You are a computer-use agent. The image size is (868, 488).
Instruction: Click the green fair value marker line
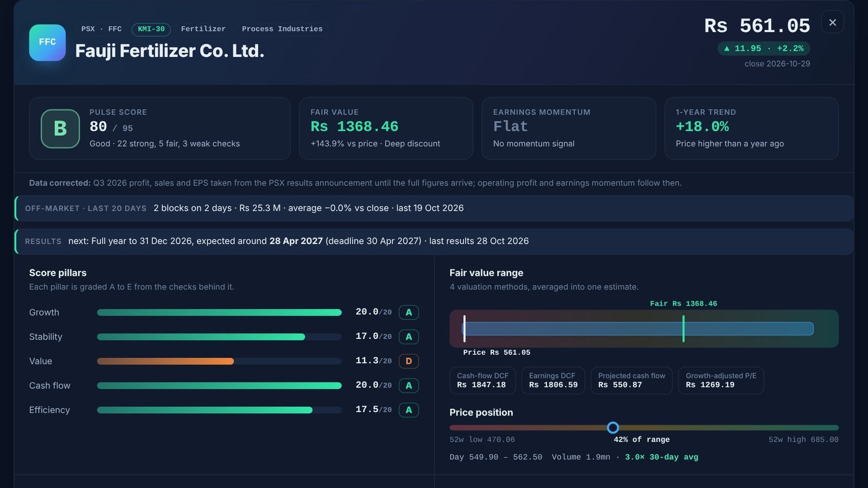click(x=683, y=329)
